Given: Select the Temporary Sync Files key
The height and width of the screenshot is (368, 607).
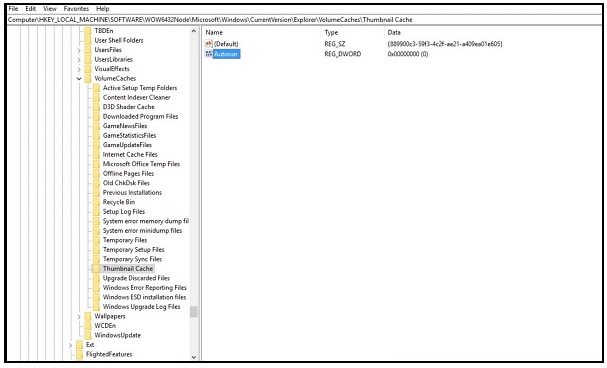Looking at the screenshot, I should click(132, 259).
